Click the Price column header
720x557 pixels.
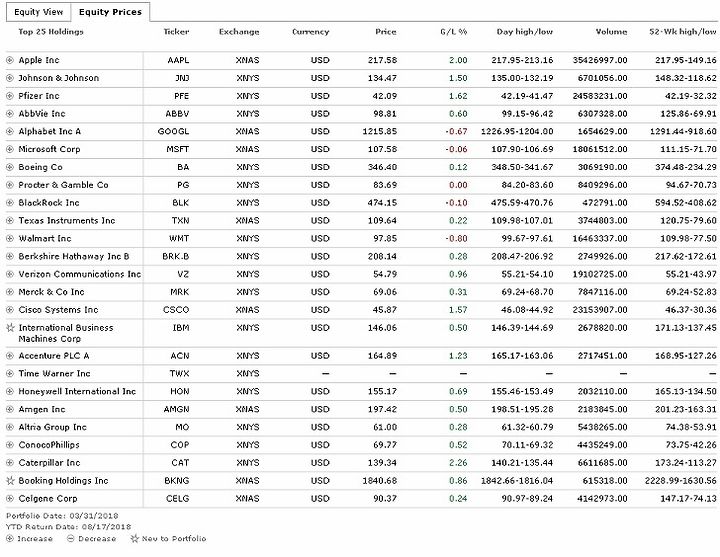(386, 32)
